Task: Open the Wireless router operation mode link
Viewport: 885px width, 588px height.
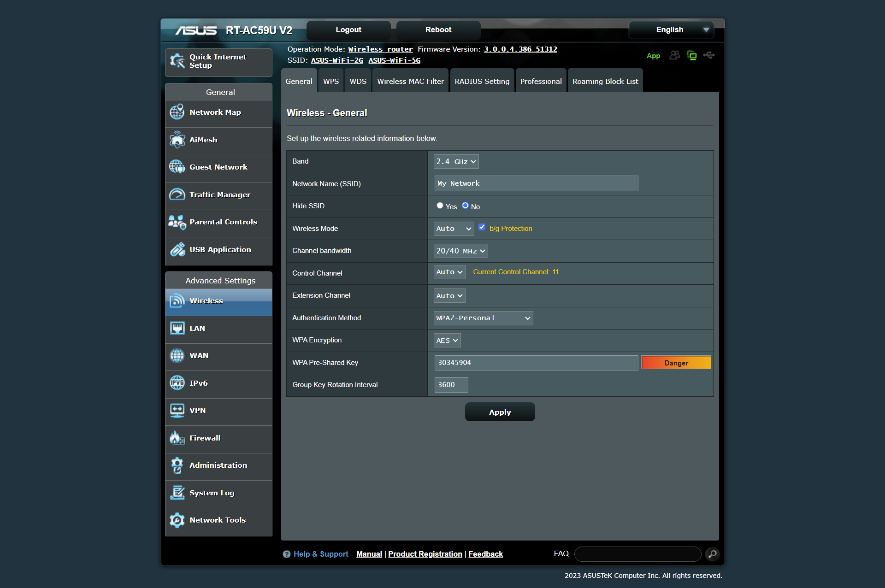Action: tap(380, 49)
